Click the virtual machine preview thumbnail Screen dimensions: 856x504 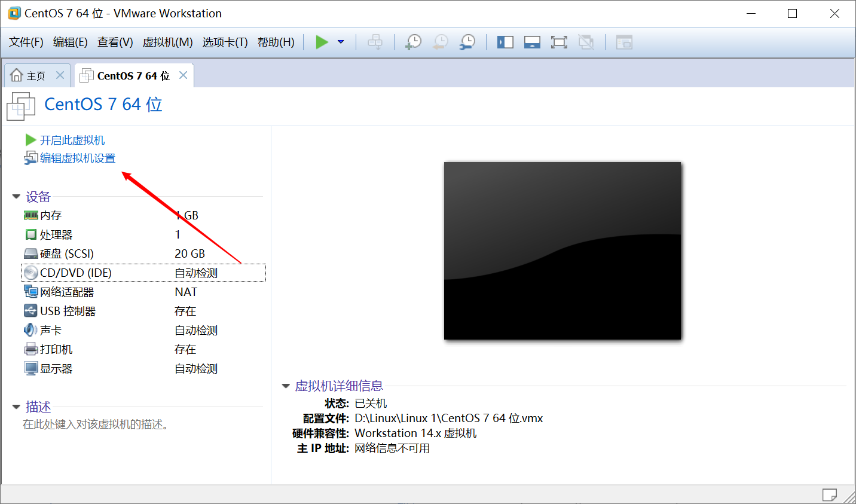[x=562, y=251]
